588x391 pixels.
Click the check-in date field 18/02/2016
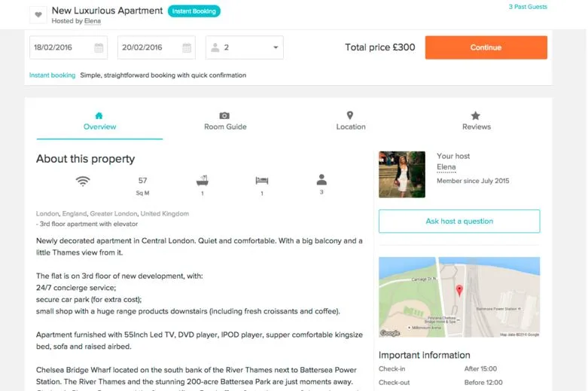point(60,47)
